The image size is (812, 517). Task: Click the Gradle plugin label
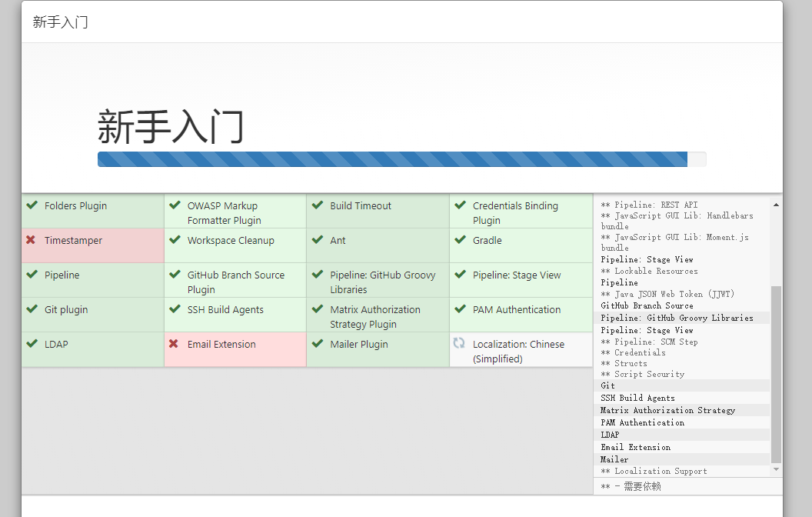pos(487,240)
